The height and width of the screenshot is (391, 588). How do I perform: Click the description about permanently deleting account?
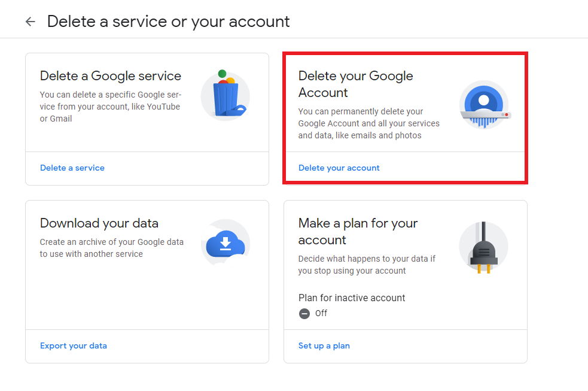point(368,123)
